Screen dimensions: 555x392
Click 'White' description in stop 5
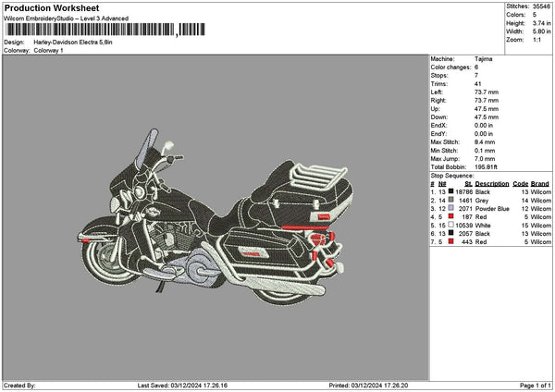483,226
